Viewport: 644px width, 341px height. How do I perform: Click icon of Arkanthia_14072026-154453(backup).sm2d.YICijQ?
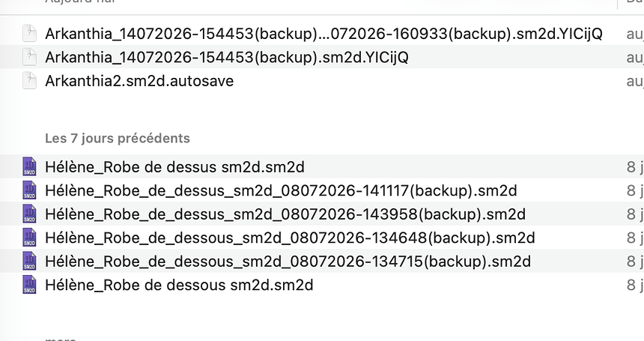click(x=29, y=57)
